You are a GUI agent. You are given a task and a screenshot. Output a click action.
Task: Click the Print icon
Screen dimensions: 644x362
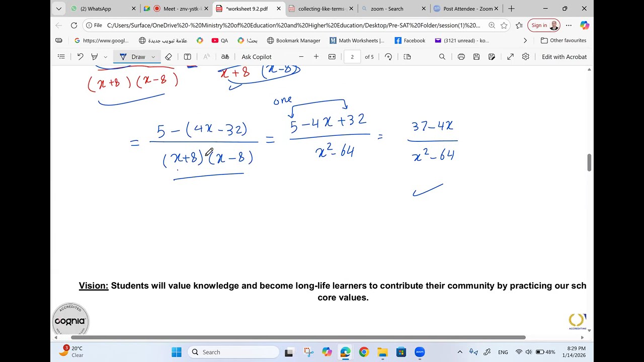(x=461, y=57)
